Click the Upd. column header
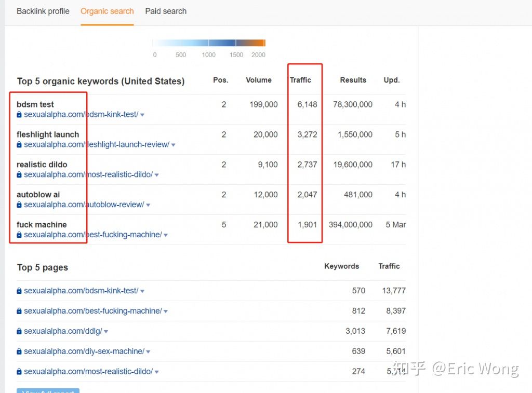Screen dimensions: 532x393 392,80
